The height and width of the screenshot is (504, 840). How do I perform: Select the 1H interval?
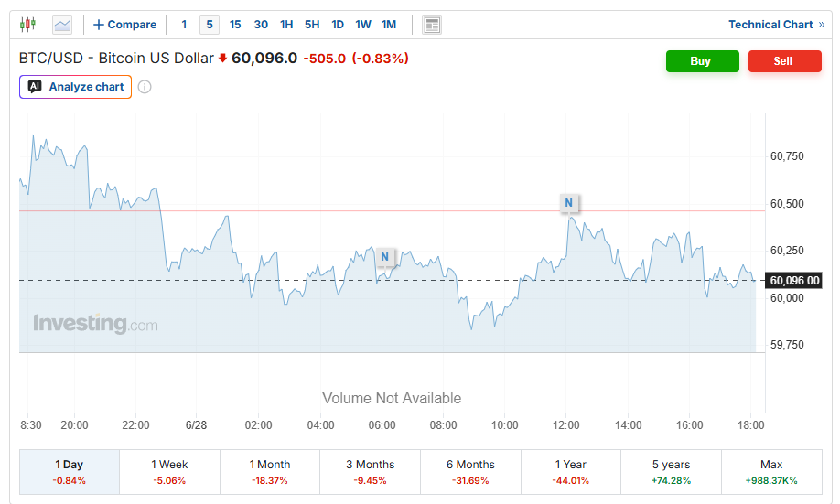pos(286,25)
